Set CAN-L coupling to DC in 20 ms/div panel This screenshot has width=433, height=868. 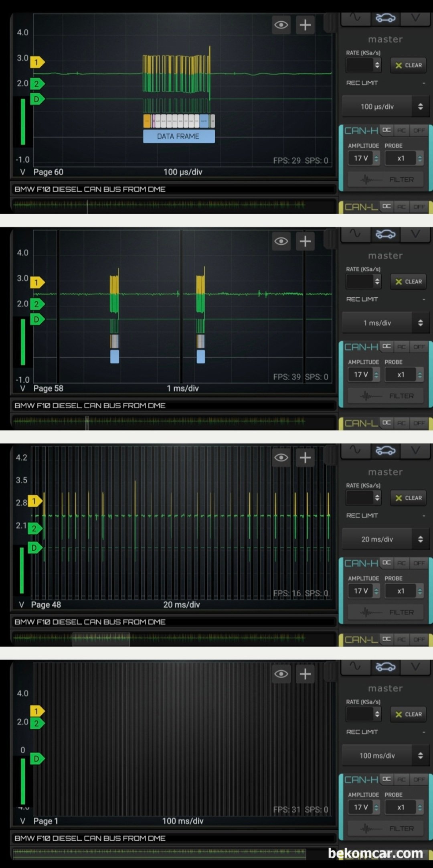(x=386, y=639)
